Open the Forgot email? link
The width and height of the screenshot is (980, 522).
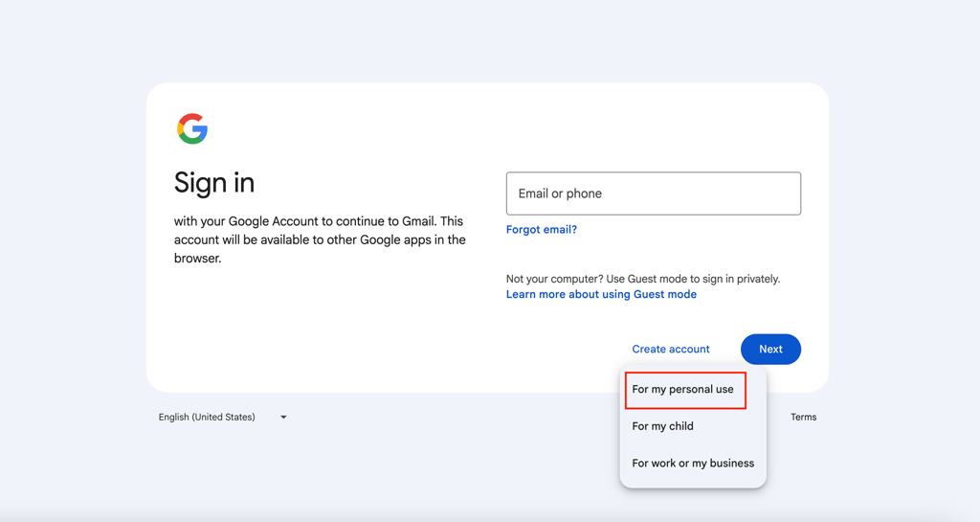pyautogui.click(x=542, y=230)
